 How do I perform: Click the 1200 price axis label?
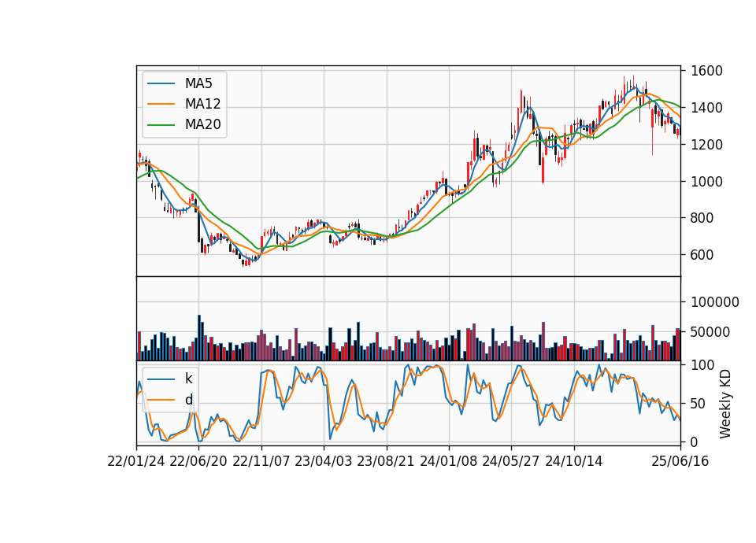[x=706, y=145]
